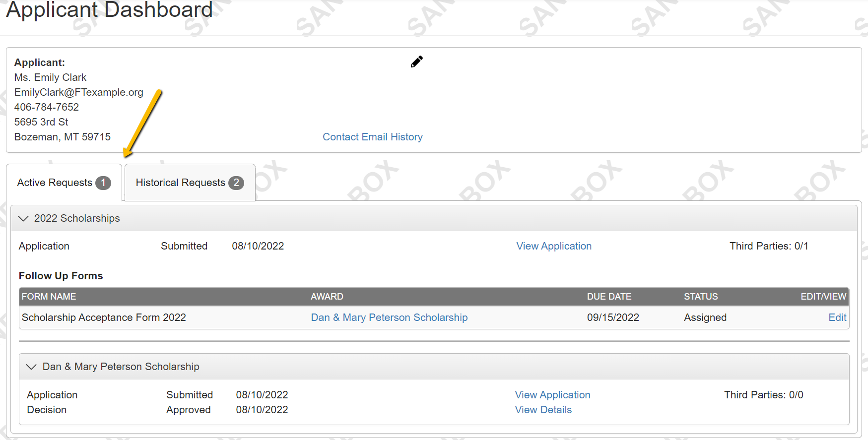Click the Applicant Dashboard page title
The image size is (868, 440).
109,9
